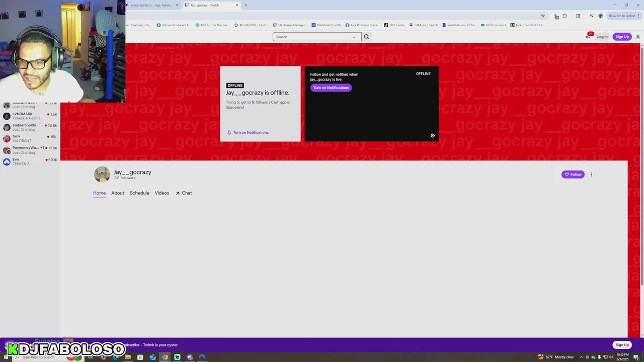Open Chrome profile avatar icon

pyautogui.click(x=600, y=16)
